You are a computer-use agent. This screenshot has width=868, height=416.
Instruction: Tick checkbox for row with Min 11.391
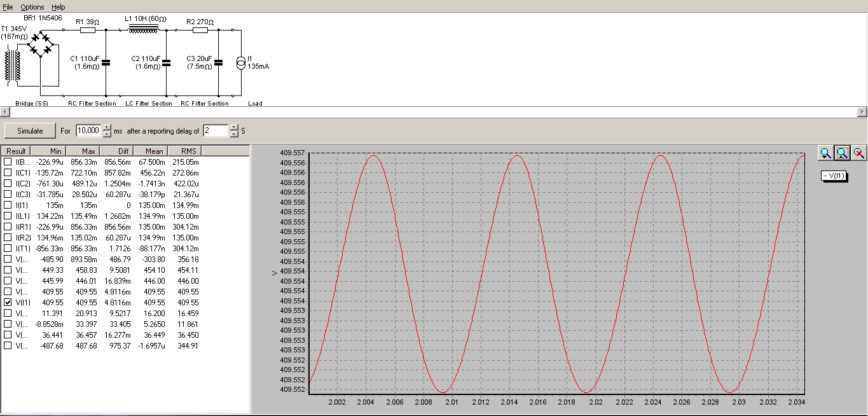pos(8,313)
